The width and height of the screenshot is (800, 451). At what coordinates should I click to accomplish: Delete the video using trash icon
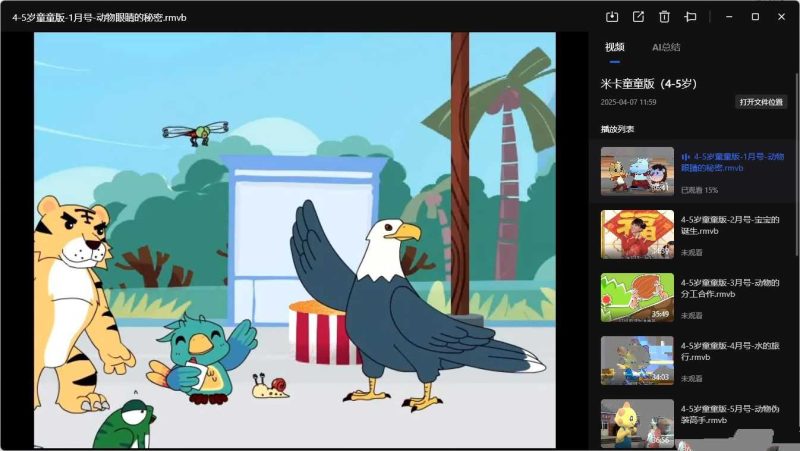pyautogui.click(x=664, y=17)
